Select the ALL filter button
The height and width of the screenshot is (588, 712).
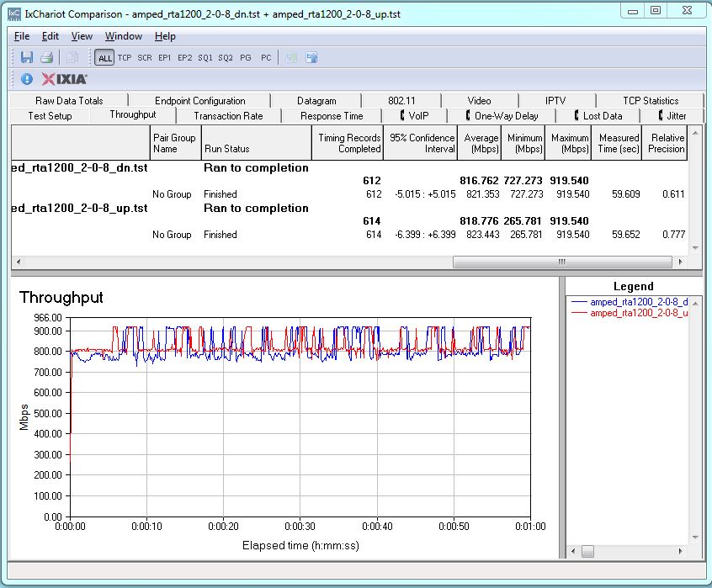coord(105,58)
